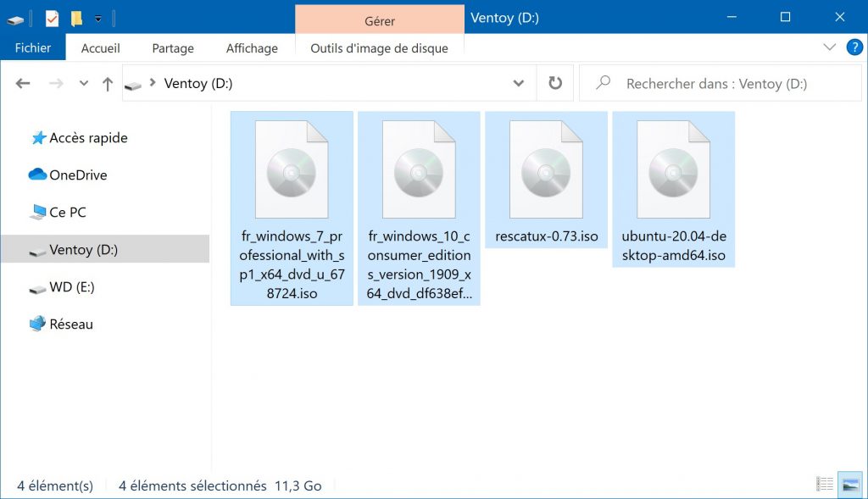Open the Help question mark icon
Image resolution: width=868 pixels, height=499 pixels.
[x=854, y=47]
